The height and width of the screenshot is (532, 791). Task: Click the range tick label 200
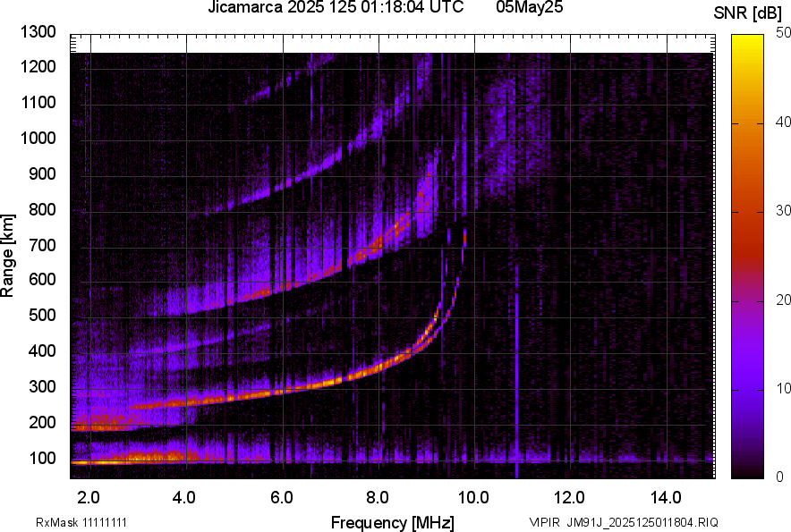click(x=42, y=422)
